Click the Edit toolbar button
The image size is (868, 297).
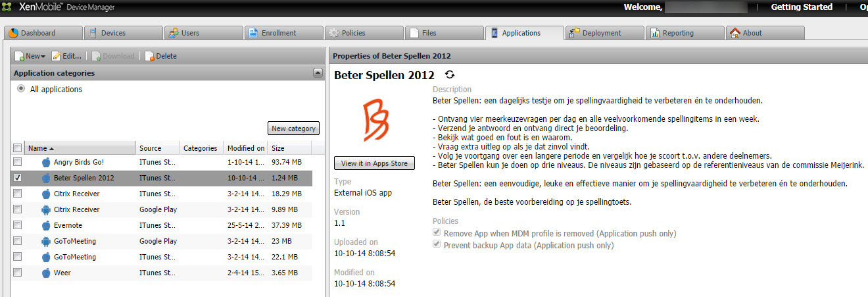pyautogui.click(x=68, y=56)
